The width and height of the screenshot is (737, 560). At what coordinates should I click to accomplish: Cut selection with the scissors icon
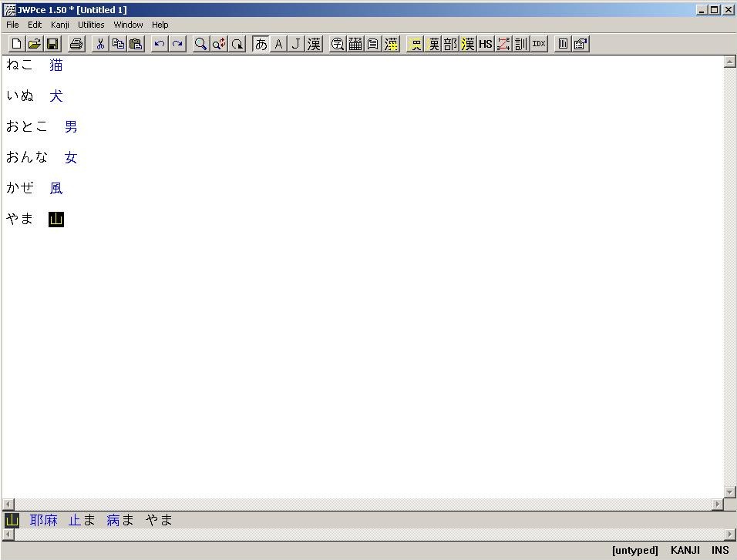coord(100,44)
